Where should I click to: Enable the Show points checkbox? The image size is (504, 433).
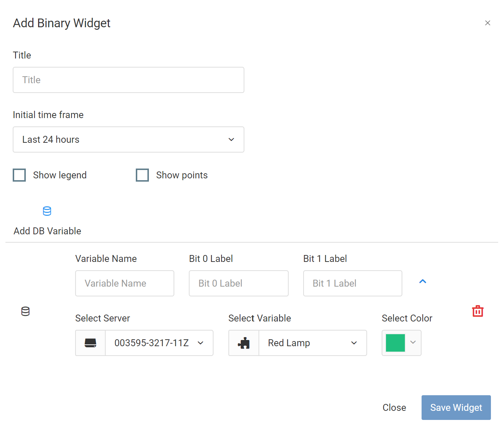coord(142,175)
